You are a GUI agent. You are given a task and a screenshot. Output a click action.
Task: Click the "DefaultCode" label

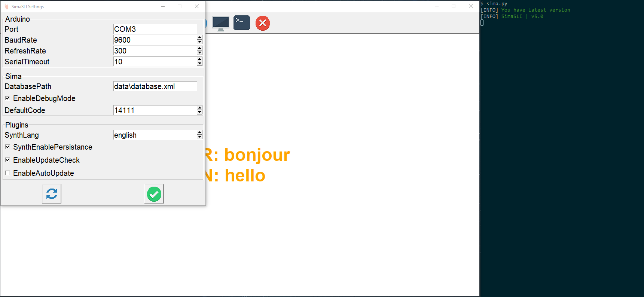click(25, 110)
